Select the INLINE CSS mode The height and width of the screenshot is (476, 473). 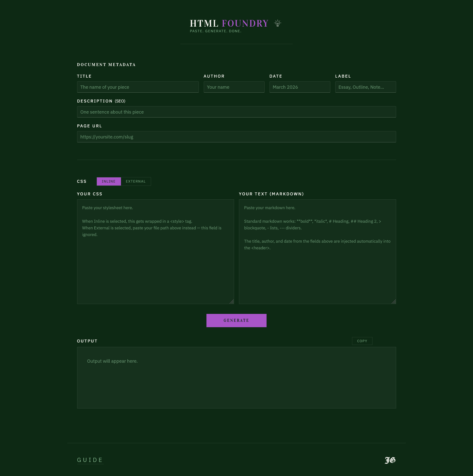pyautogui.click(x=109, y=181)
